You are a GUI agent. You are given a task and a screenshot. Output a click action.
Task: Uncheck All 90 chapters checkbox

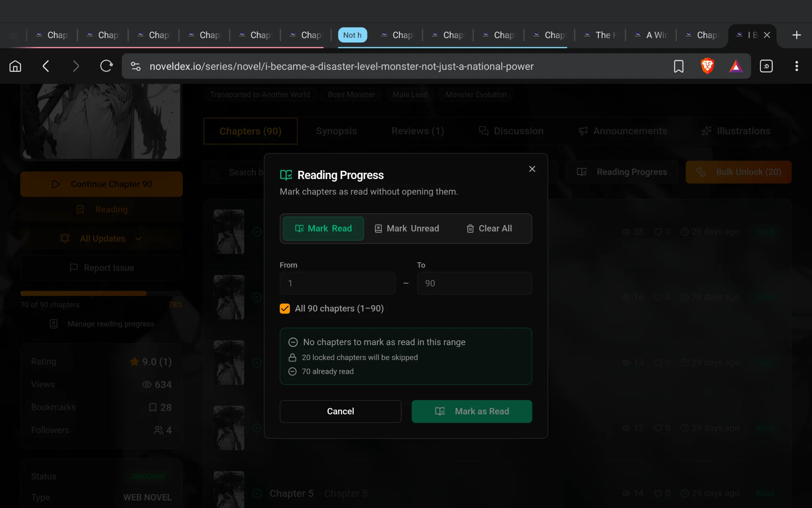(285, 309)
